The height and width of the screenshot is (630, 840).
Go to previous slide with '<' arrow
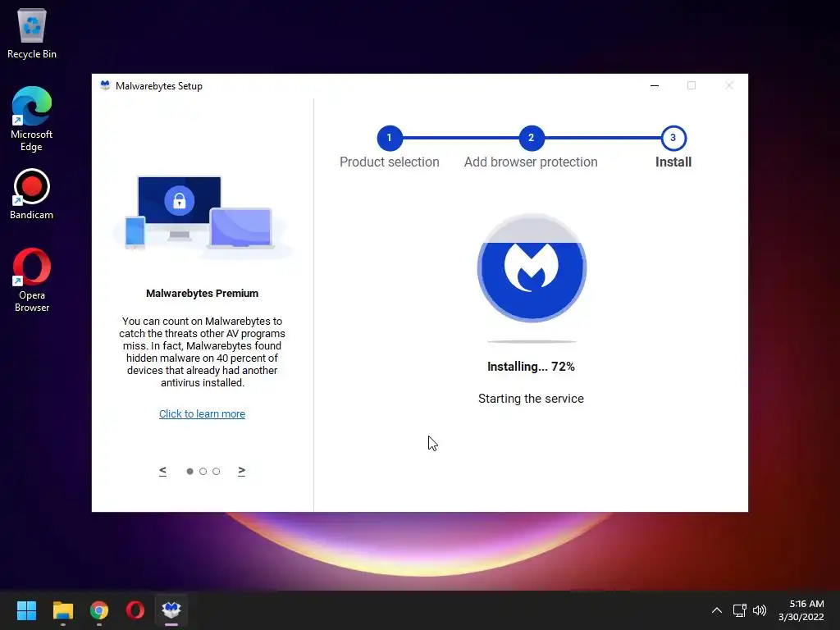click(x=163, y=471)
